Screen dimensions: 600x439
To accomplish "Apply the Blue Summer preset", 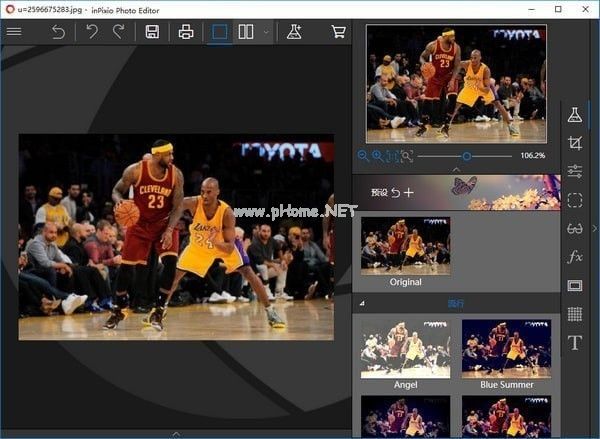I will coord(506,351).
